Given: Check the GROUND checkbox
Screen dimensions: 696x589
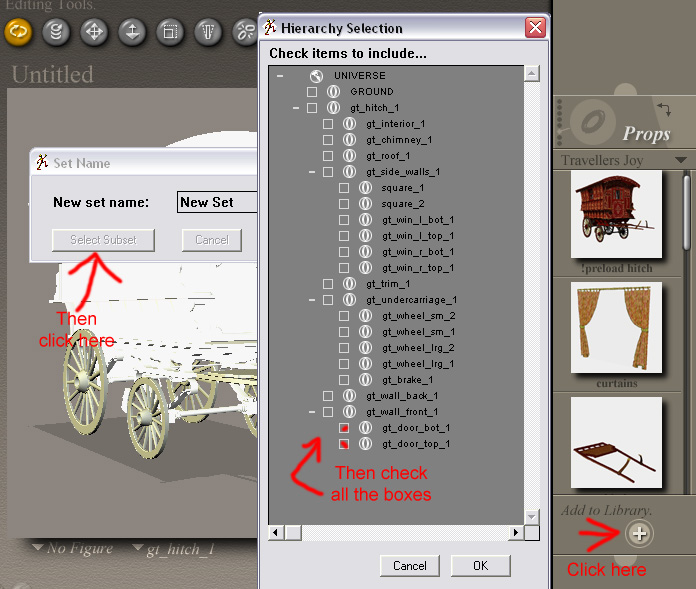Looking at the screenshot, I should (x=312, y=92).
